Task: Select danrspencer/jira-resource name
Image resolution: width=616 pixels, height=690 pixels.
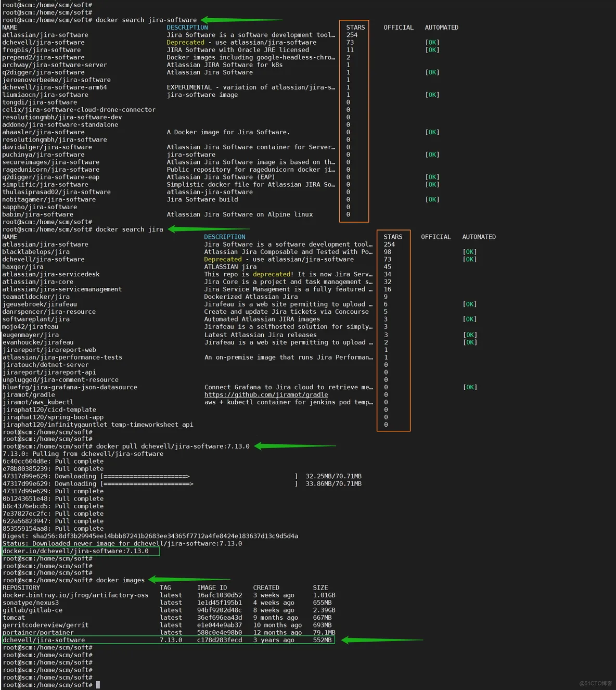Action: 49,312
